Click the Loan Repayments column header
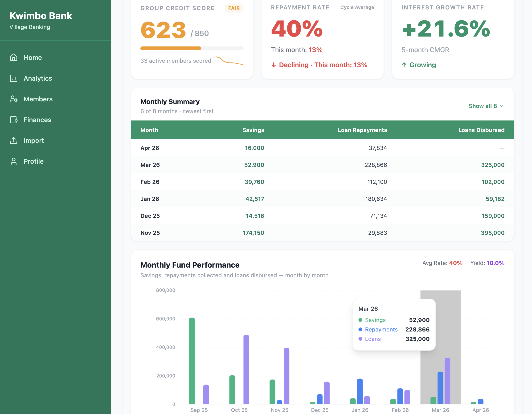Viewport: 532px width, 414px height. (362, 130)
